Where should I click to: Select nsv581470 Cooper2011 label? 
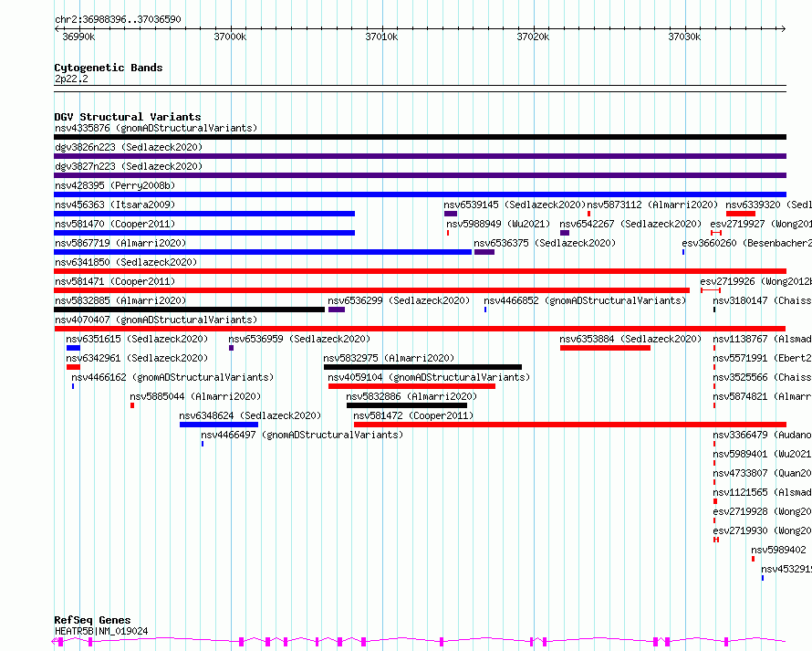(115, 224)
